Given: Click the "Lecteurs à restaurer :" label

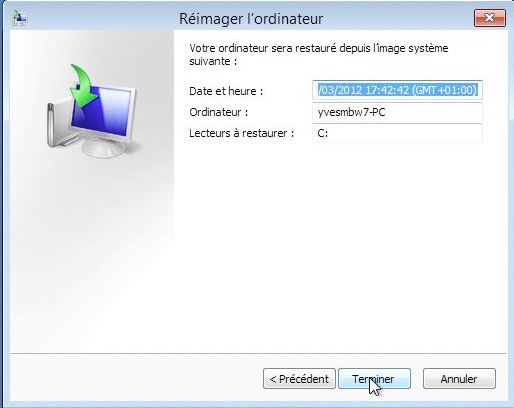Looking at the screenshot, I should click(242, 133).
